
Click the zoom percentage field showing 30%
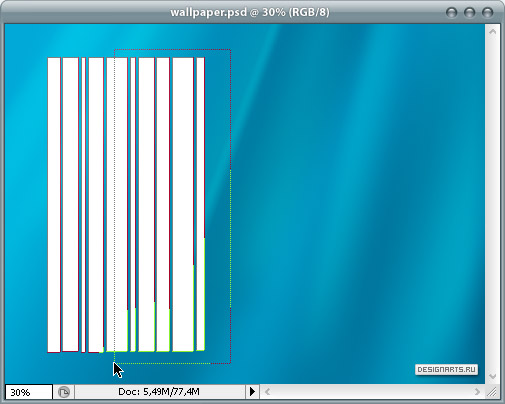pos(29,392)
